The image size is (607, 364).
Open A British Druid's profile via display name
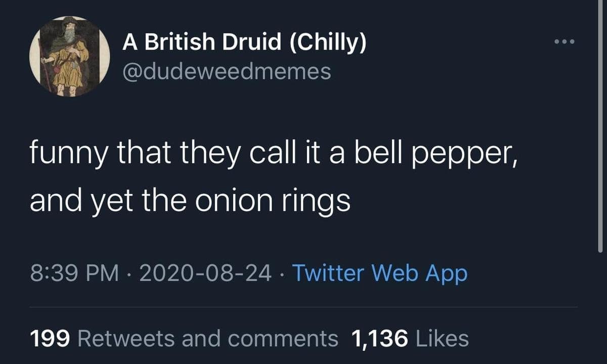pyautogui.click(x=244, y=43)
